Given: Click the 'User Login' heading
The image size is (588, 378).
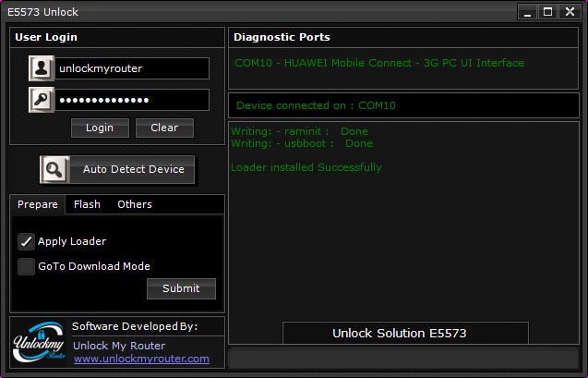Looking at the screenshot, I should coord(46,37).
